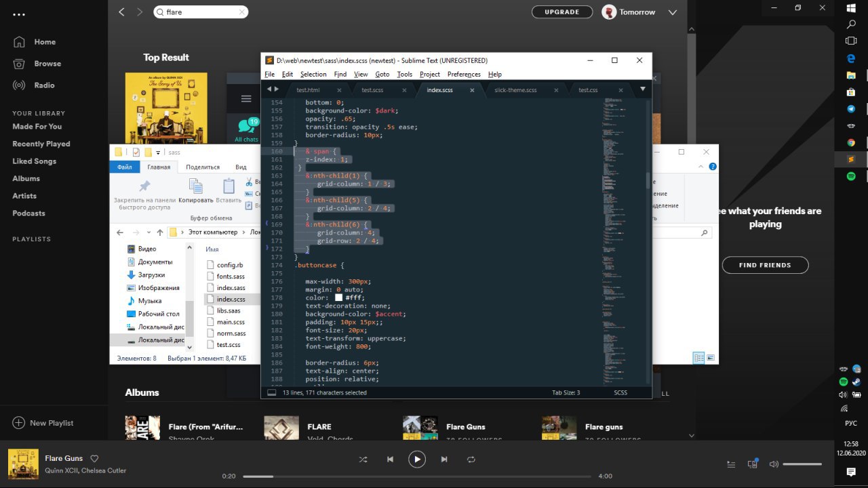
Task: Go forward in Spotify navigation
Action: (140, 12)
